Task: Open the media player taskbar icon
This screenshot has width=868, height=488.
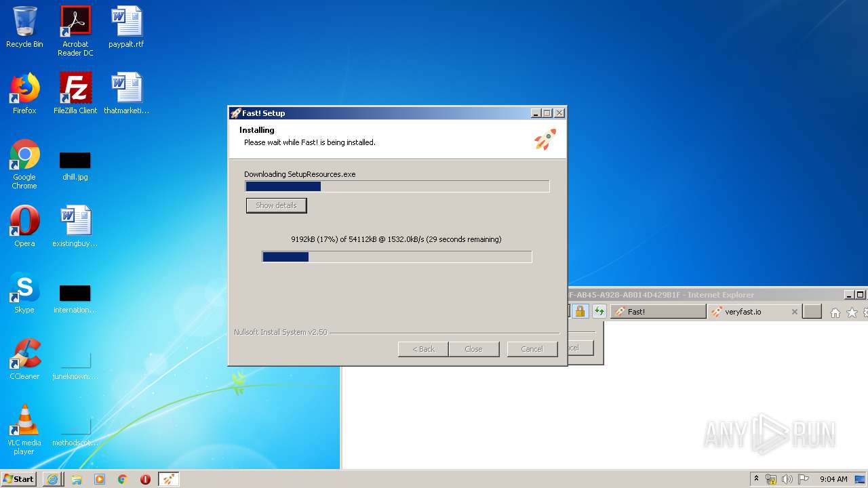Action: [x=100, y=479]
